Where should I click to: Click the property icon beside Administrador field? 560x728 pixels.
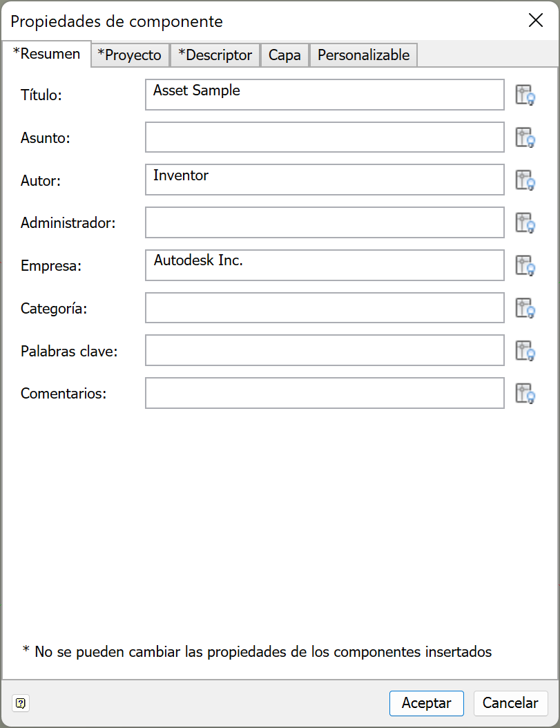tap(525, 223)
